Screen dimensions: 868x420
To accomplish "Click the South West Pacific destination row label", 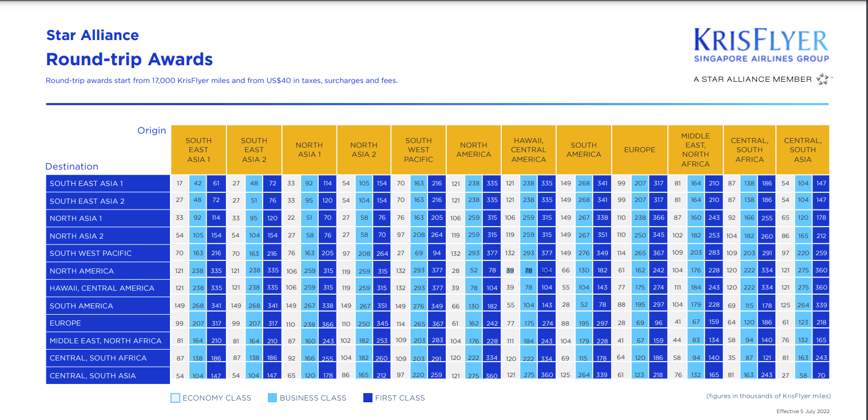I will click(90, 253).
